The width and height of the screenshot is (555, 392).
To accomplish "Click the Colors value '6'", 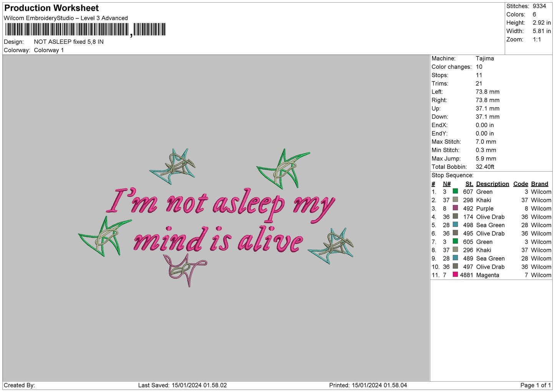I will click(x=534, y=15).
